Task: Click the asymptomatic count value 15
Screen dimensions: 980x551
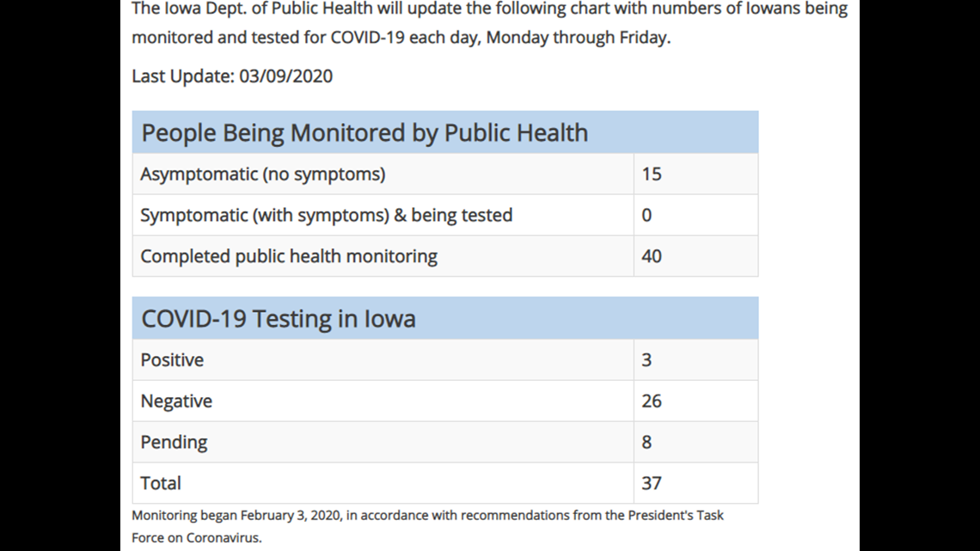Action: coord(652,174)
